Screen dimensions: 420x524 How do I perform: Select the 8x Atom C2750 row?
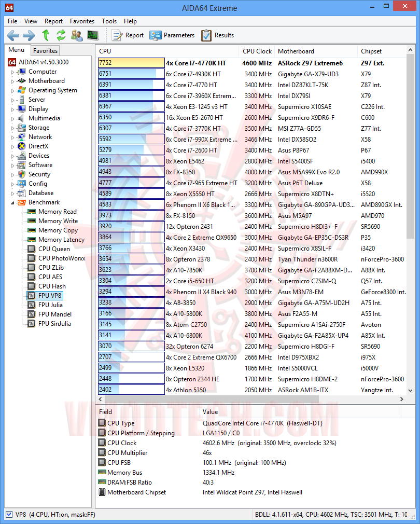(x=251, y=324)
